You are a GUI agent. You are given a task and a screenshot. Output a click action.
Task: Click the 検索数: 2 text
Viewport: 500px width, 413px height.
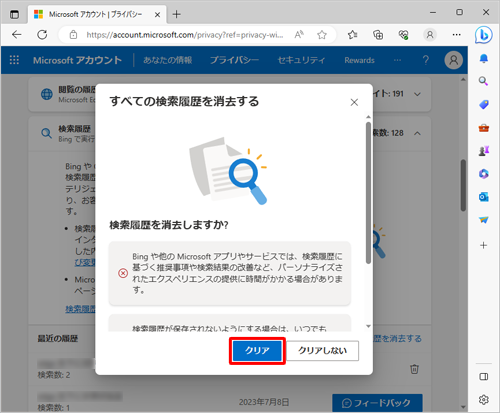tap(54, 375)
